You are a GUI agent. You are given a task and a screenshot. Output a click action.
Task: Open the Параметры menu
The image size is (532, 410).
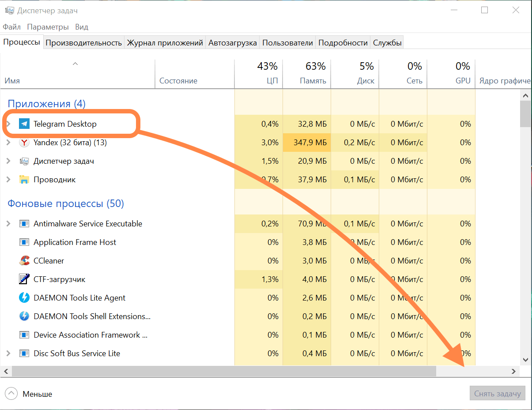click(48, 27)
